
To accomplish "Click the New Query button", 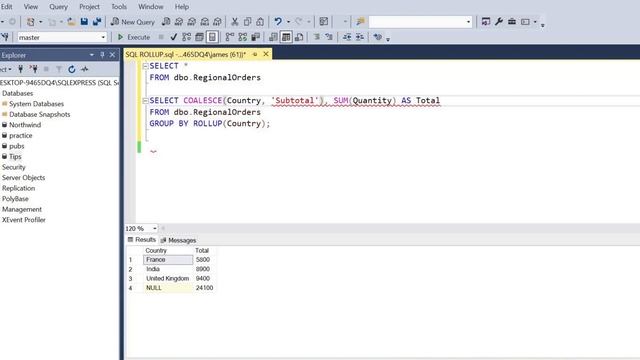I will (133, 22).
